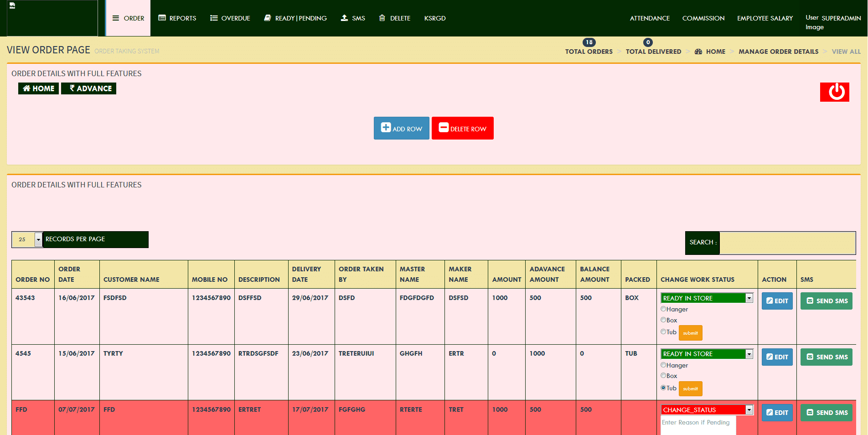The height and width of the screenshot is (435, 868).
Task: Click the red power logout icon
Action: point(834,92)
